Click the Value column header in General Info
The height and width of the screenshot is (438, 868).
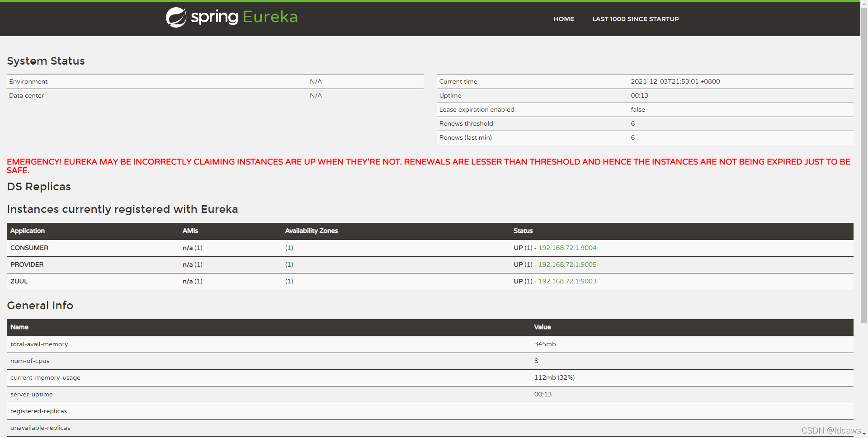pos(542,327)
